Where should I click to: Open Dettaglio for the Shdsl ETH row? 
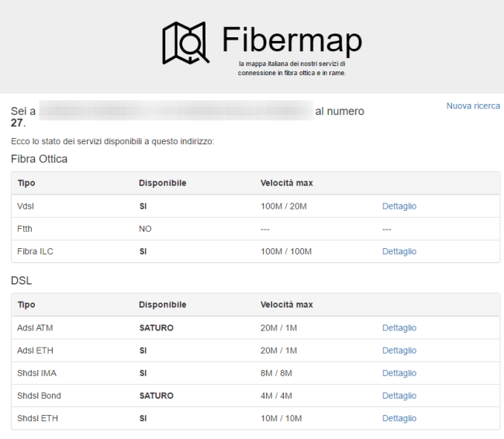click(399, 418)
